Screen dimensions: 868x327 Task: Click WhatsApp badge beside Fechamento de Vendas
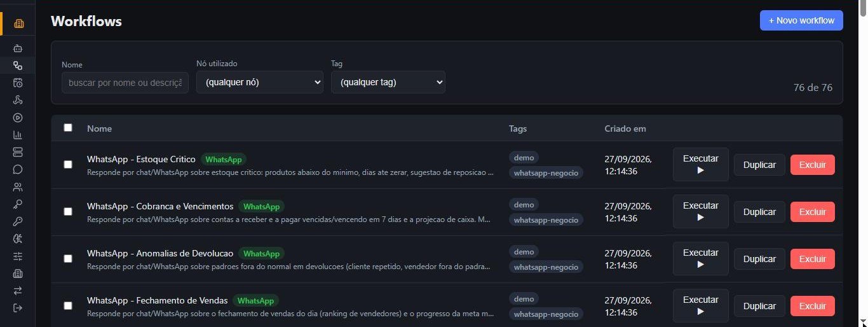click(255, 300)
